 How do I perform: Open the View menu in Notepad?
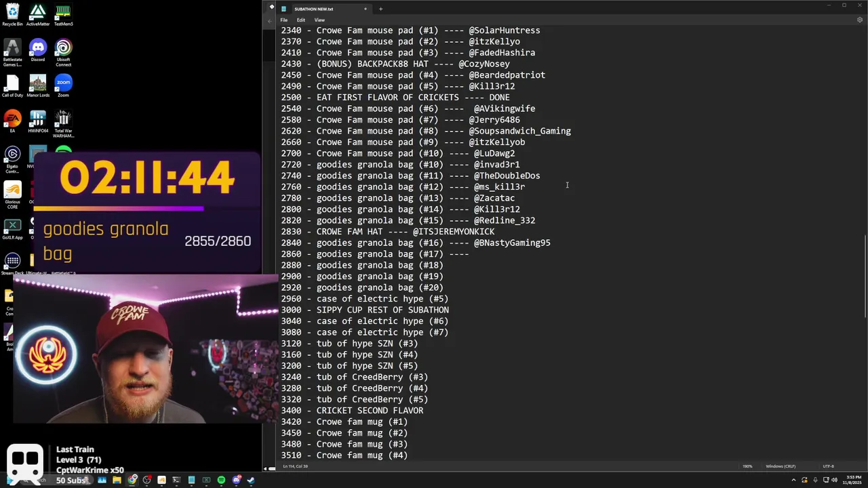[319, 20]
